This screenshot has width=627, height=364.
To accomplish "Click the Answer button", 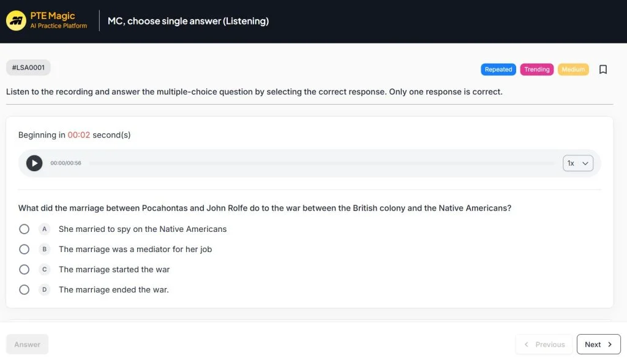I will (x=27, y=344).
